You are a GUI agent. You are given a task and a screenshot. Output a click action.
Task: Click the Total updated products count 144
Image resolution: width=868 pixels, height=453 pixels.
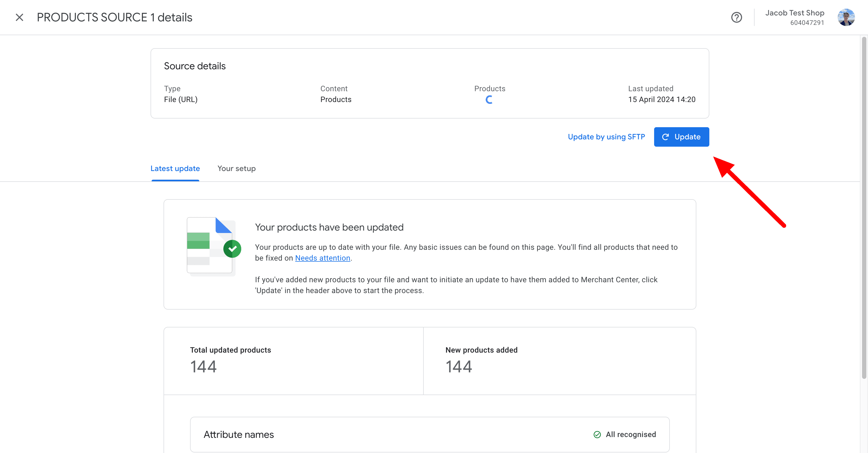[x=203, y=366]
